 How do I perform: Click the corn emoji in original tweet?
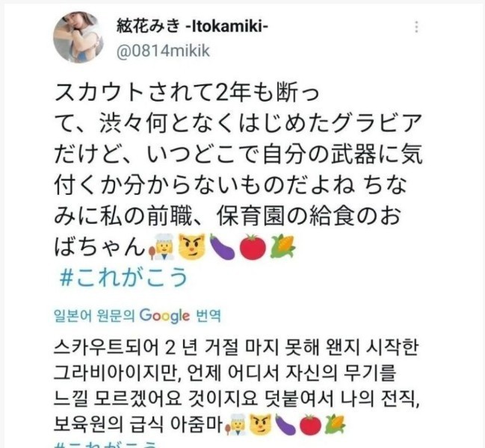tap(282, 246)
